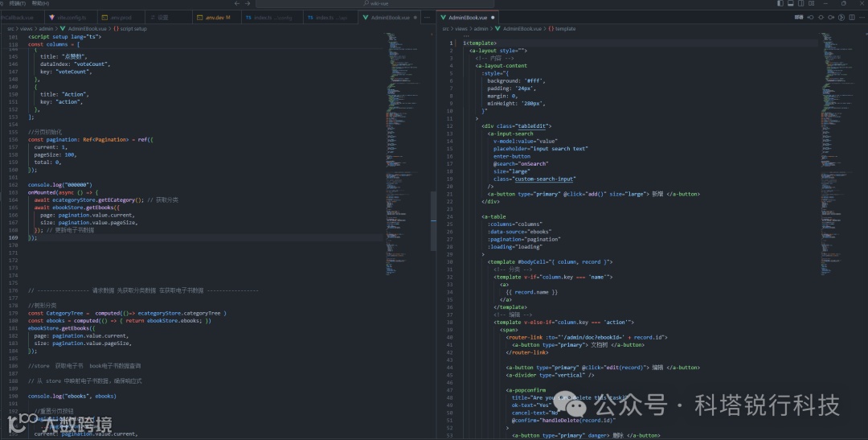The height and width of the screenshot is (440, 868).
Task: Click 'const CategoryTree' computed line
Action: click(127, 313)
